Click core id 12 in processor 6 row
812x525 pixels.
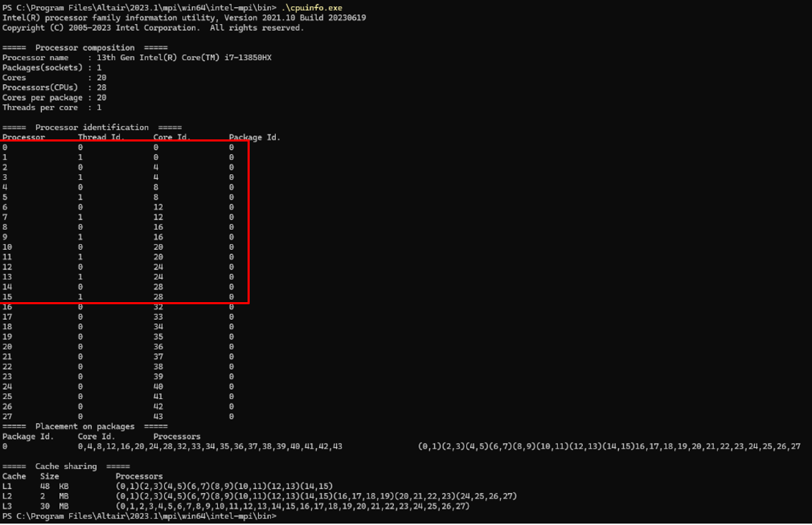point(158,207)
